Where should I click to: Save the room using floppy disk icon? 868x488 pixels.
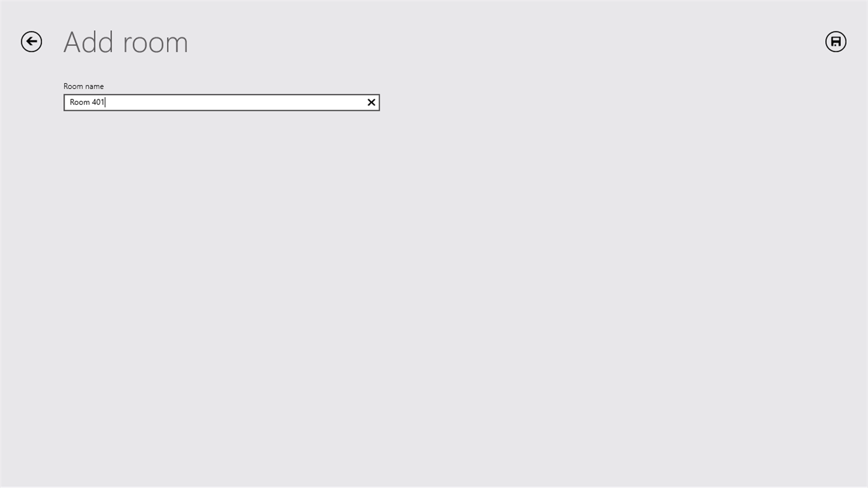click(x=835, y=42)
